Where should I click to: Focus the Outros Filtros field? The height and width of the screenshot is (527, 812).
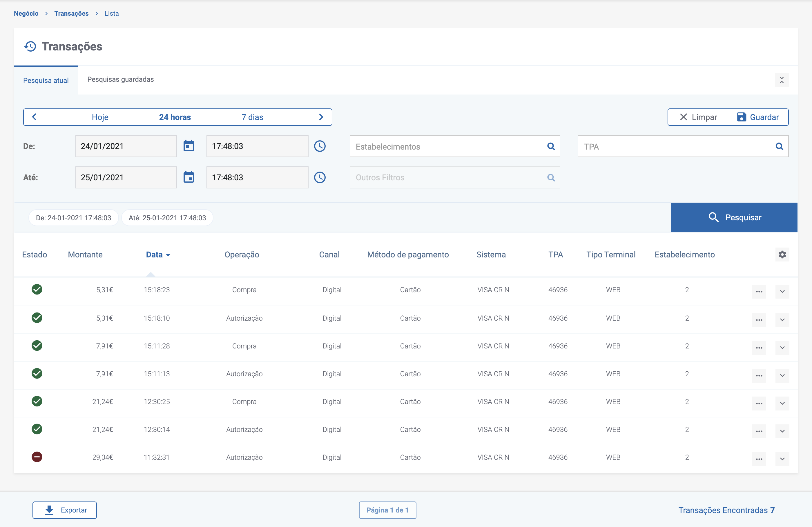pyautogui.click(x=455, y=177)
